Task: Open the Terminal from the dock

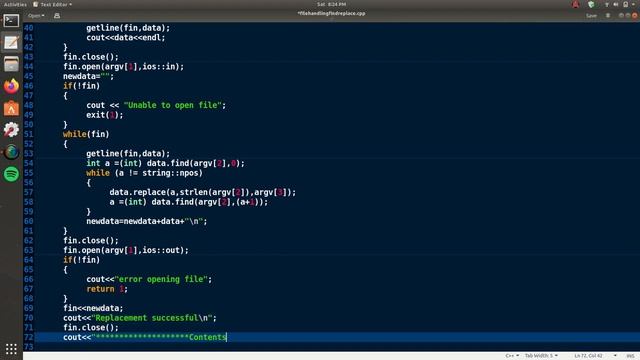Action: tap(11, 20)
